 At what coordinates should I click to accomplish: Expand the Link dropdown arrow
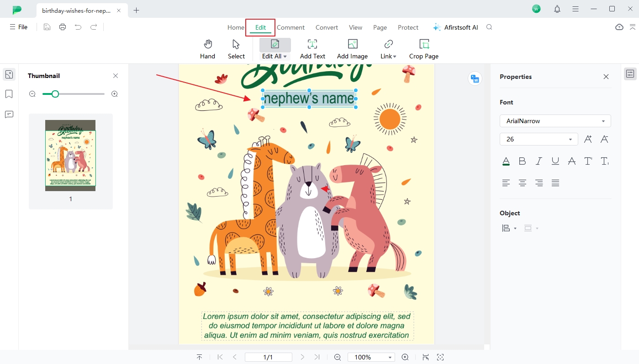coord(395,57)
